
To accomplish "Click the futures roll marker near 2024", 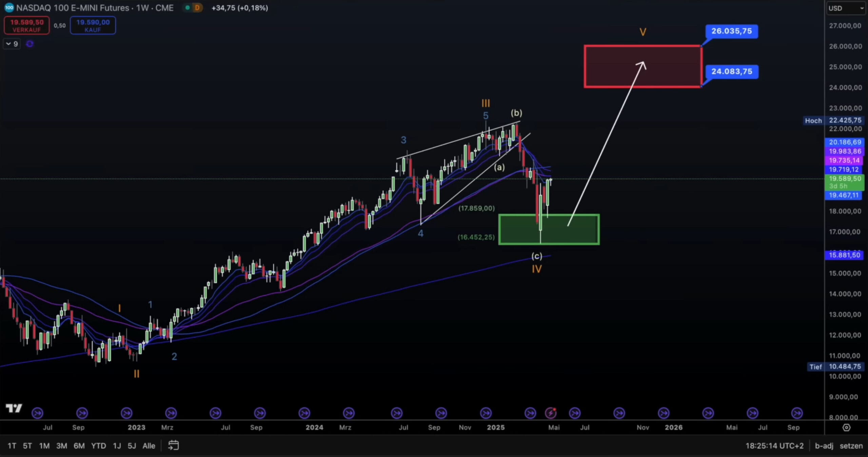I will (304, 413).
